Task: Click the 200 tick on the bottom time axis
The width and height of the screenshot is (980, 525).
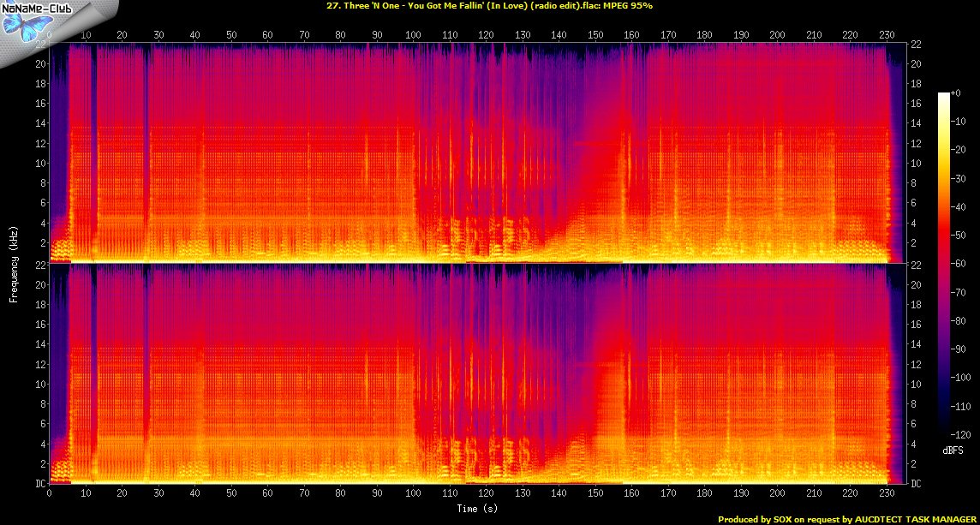Action: point(777,494)
